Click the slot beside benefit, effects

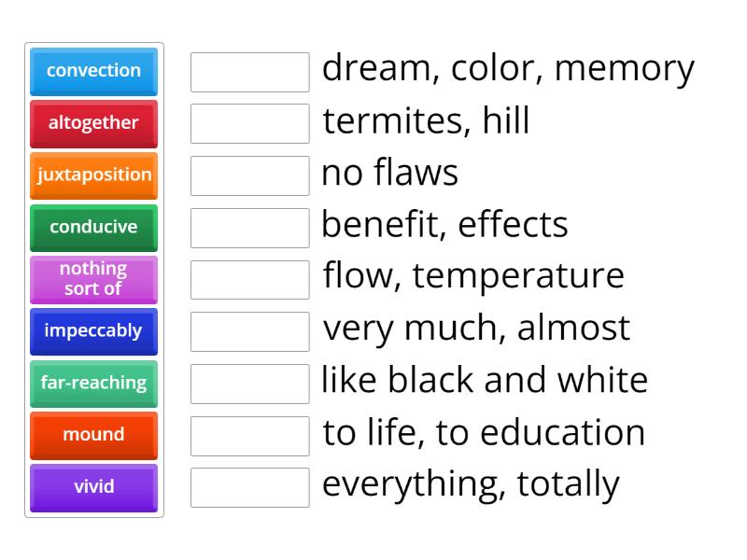tap(248, 226)
